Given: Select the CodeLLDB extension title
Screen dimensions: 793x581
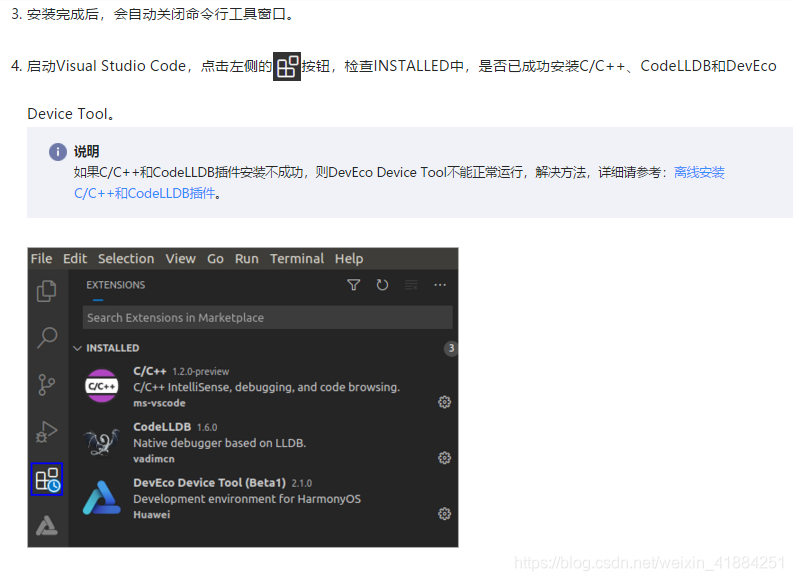Looking at the screenshot, I should tap(162, 427).
